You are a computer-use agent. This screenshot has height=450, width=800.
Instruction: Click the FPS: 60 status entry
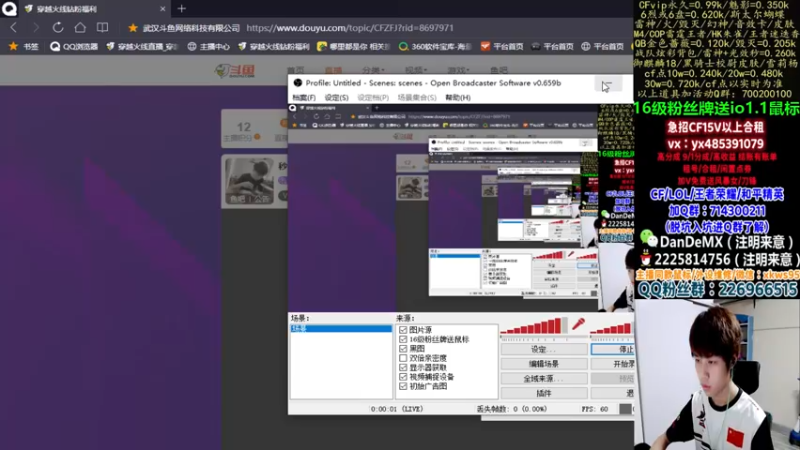594,409
